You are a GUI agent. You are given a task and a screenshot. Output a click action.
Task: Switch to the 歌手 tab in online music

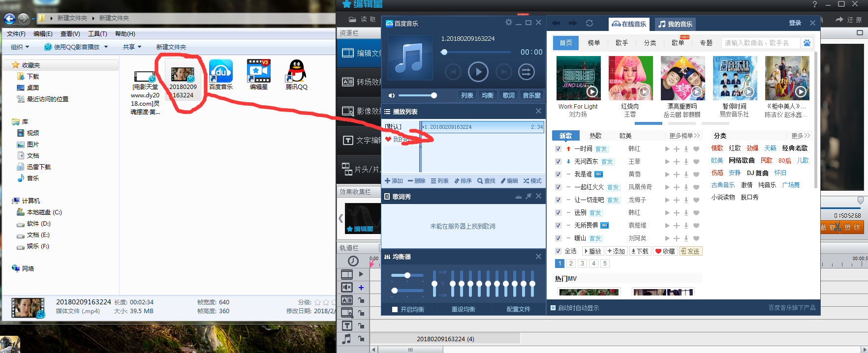coord(621,43)
